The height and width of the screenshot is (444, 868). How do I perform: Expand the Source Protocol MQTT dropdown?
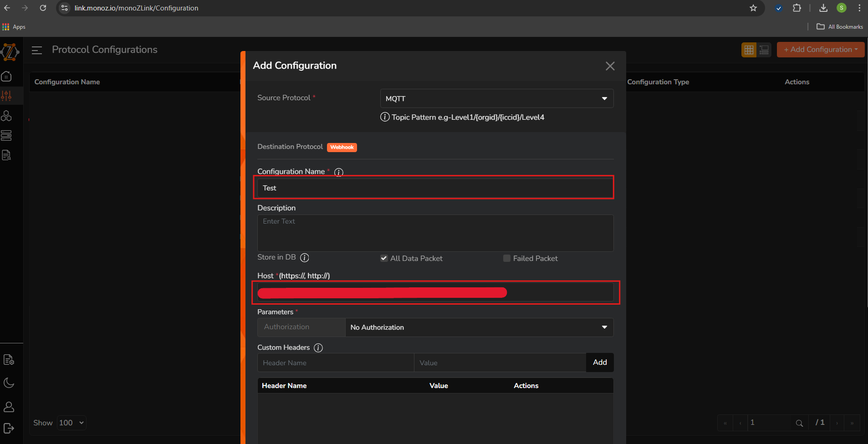click(496, 98)
